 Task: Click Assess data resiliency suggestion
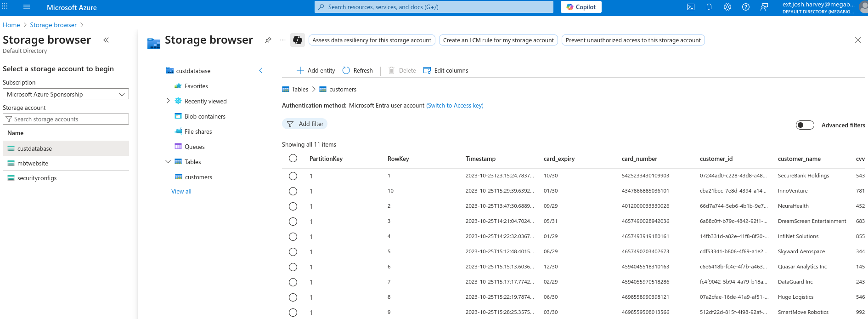click(x=372, y=40)
